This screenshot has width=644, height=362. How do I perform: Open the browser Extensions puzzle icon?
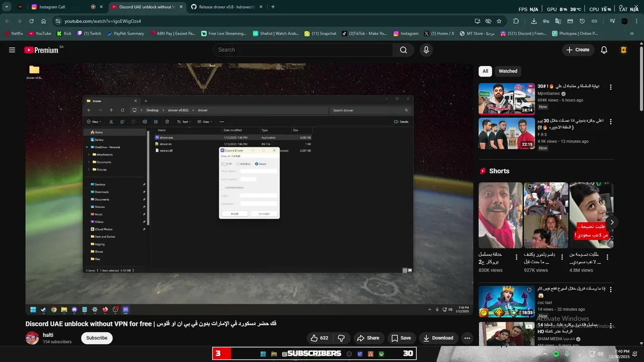click(x=516, y=21)
